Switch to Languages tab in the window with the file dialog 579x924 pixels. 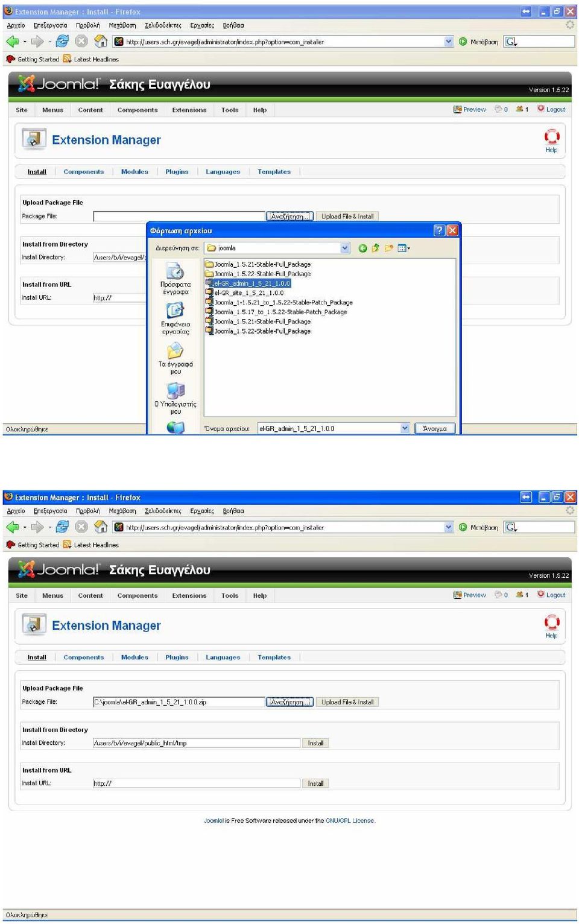[223, 172]
